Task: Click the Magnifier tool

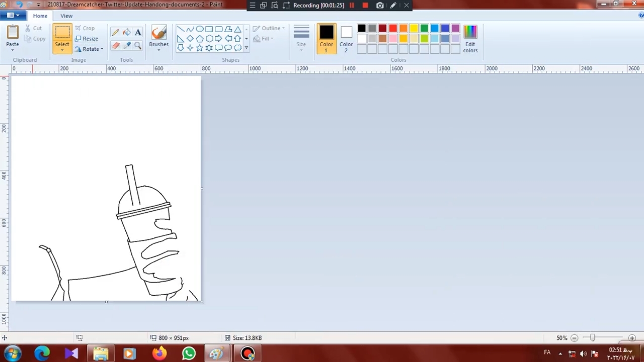Action: click(x=138, y=45)
